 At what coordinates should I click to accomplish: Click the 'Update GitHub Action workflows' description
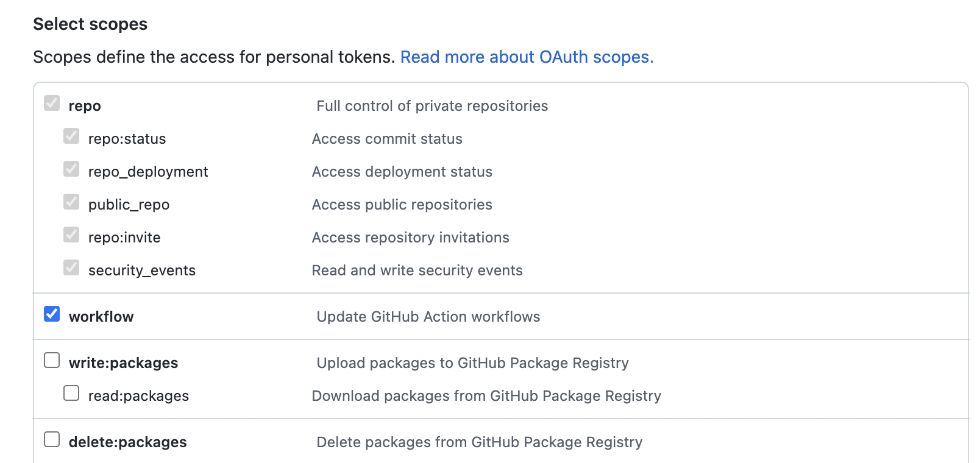pyautogui.click(x=428, y=316)
